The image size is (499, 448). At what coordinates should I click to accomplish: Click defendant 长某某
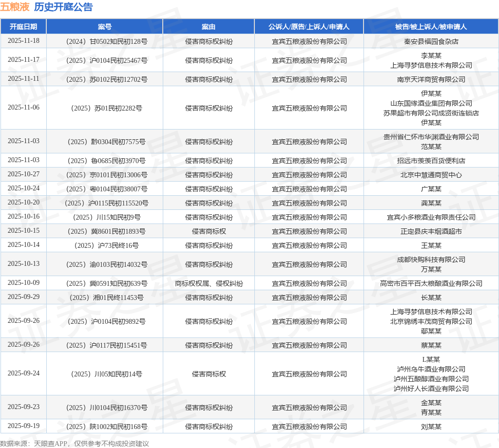(x=431, y=298)
